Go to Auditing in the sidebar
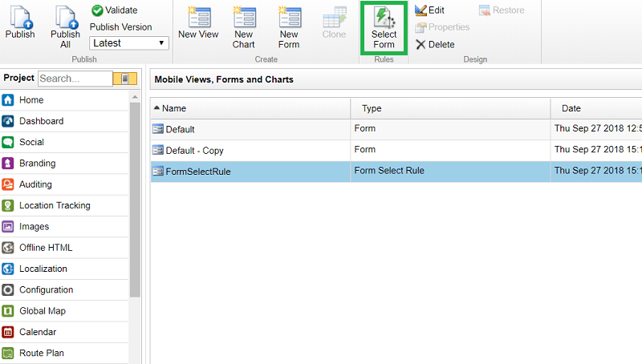642x364 pixels. [x=64, y=184]
